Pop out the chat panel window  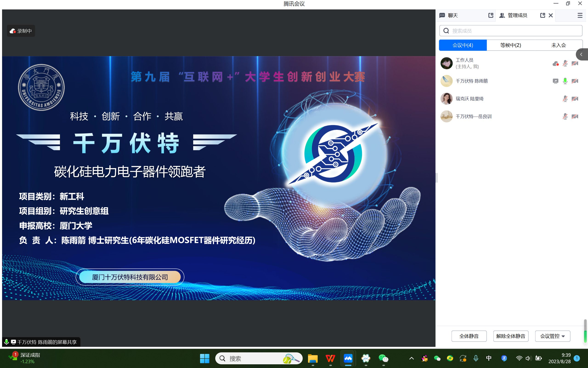(x=491, y=15)
